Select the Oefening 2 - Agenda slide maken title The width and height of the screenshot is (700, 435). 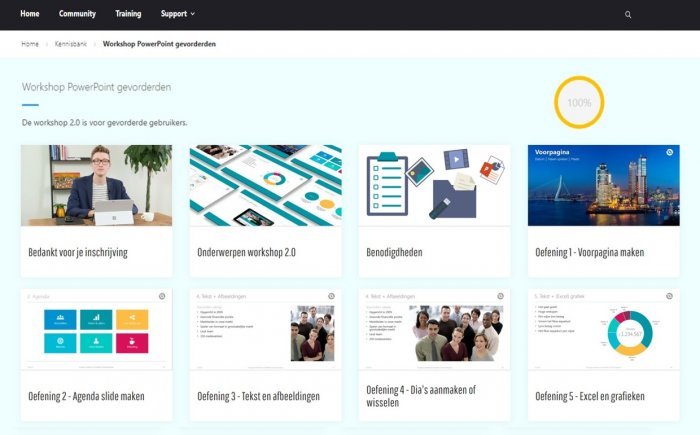pos(87,396)
